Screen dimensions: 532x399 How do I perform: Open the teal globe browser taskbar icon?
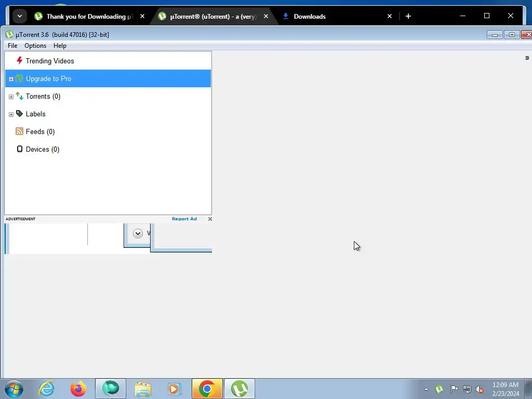pyautogui.click(x=111, y=389)
